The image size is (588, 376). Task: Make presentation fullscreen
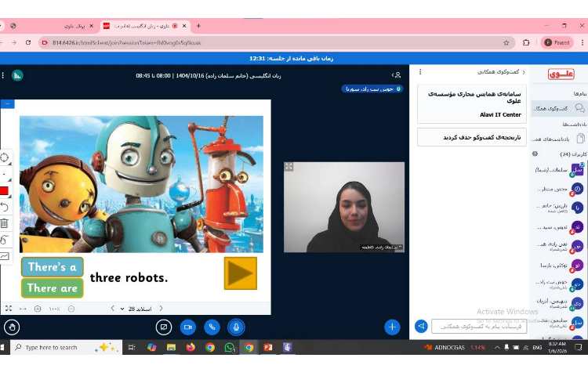point(9,308)
